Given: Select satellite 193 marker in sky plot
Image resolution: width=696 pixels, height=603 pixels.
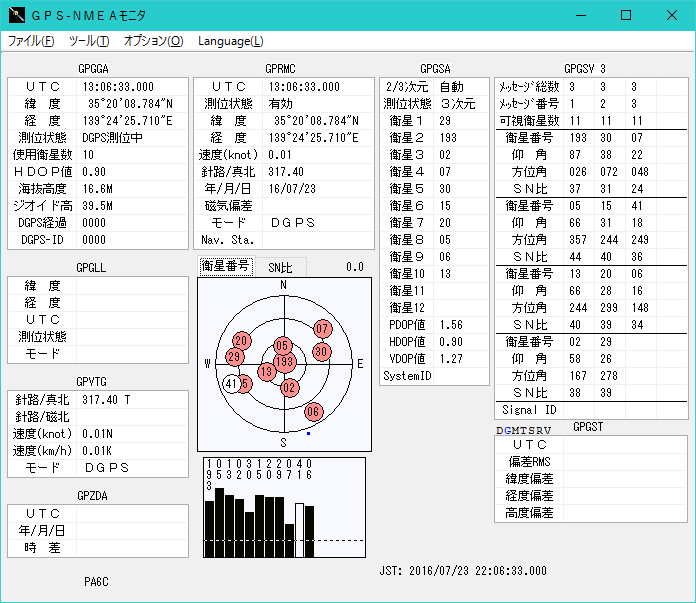Looking at the screenshot, I should coord(284,362).
